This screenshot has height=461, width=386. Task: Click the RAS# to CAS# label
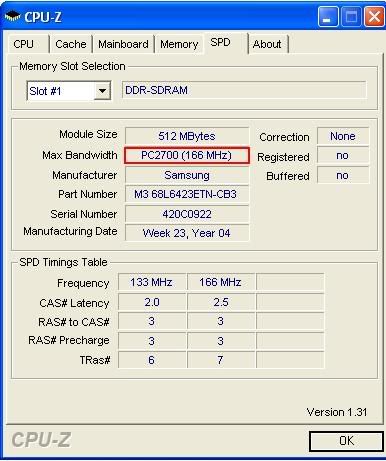point(74,322)
